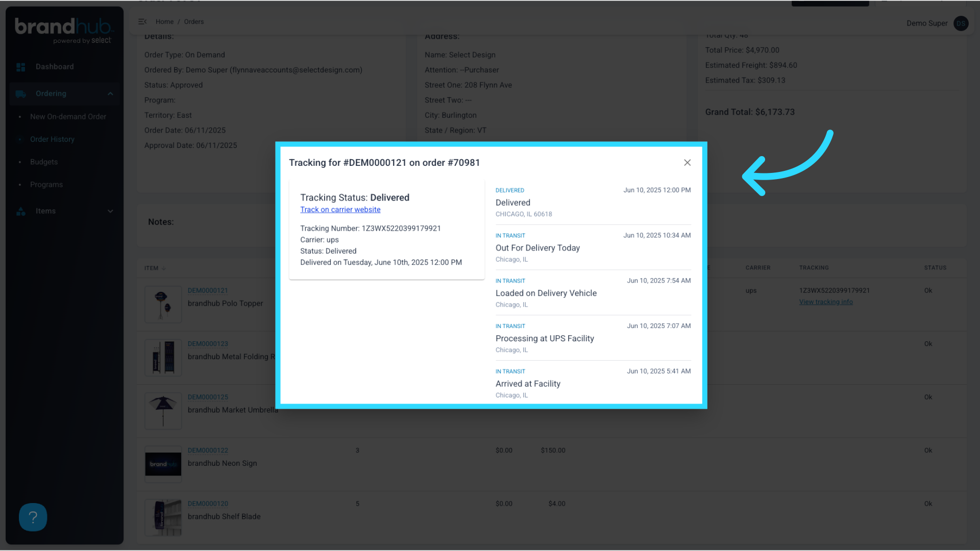Viewport: 980px width, 551px height.
Task: Click the Orders breadcrumb
Action: (193, 21)
